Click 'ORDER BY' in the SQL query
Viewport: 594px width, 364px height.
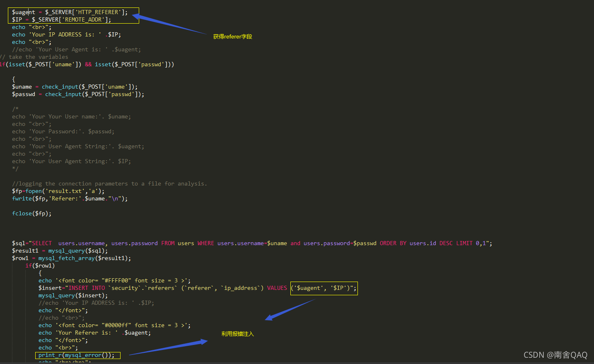pyautogui.click(x=393, y=243)
